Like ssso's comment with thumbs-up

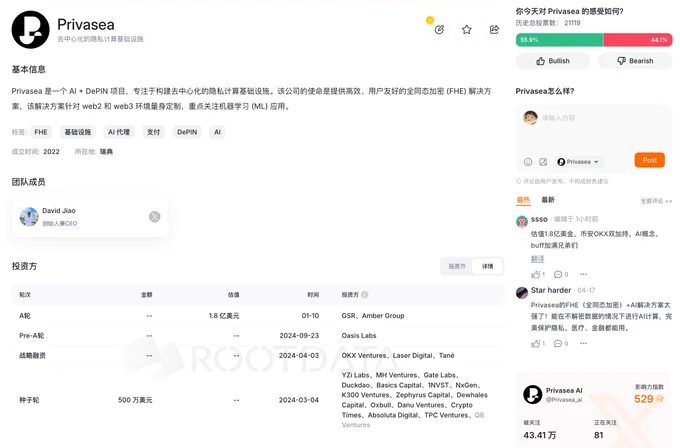click(x=536, y=274)
